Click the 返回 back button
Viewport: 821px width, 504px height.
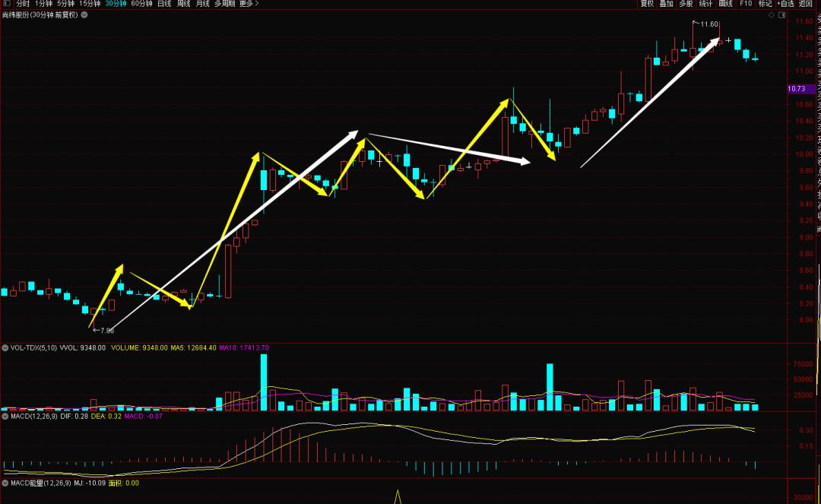(x=806, y=4)
